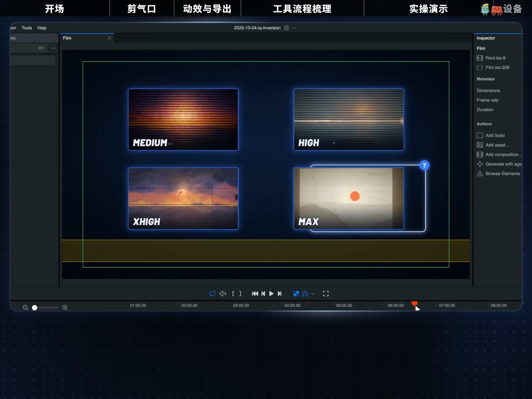Close the Film tab
This screenshot has height=399, width=532.
(x=110, y=38)
